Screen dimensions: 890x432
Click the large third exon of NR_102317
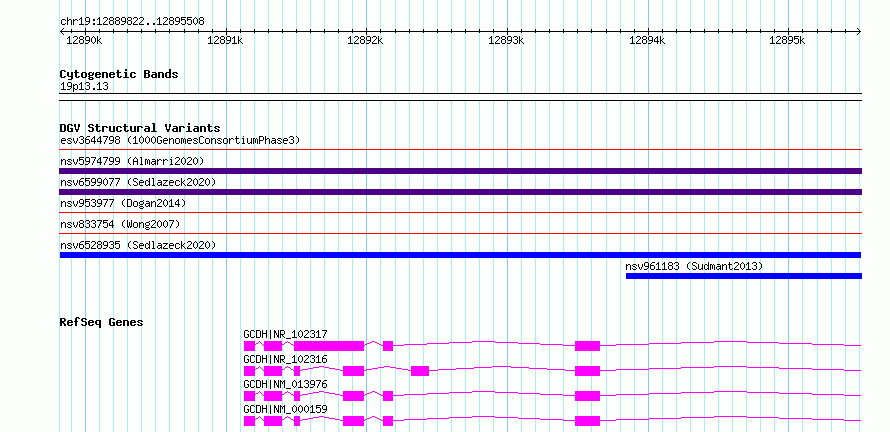(329, 346)
